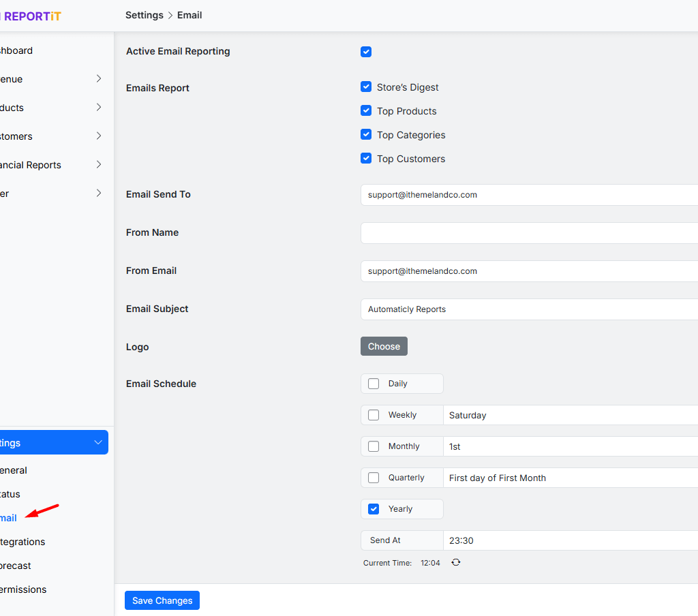Click the Save Changes button
The height and width of the screenshot is (616, 698).
point(162,600)
